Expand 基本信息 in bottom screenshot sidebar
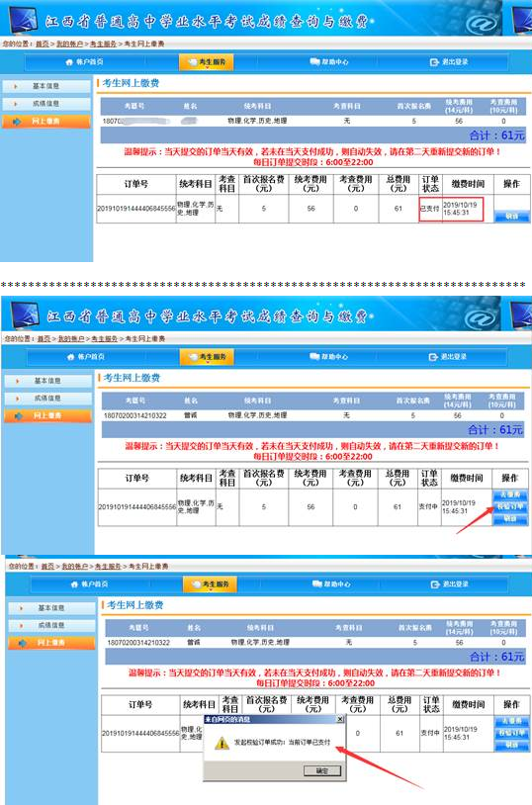 coord(51,608)
